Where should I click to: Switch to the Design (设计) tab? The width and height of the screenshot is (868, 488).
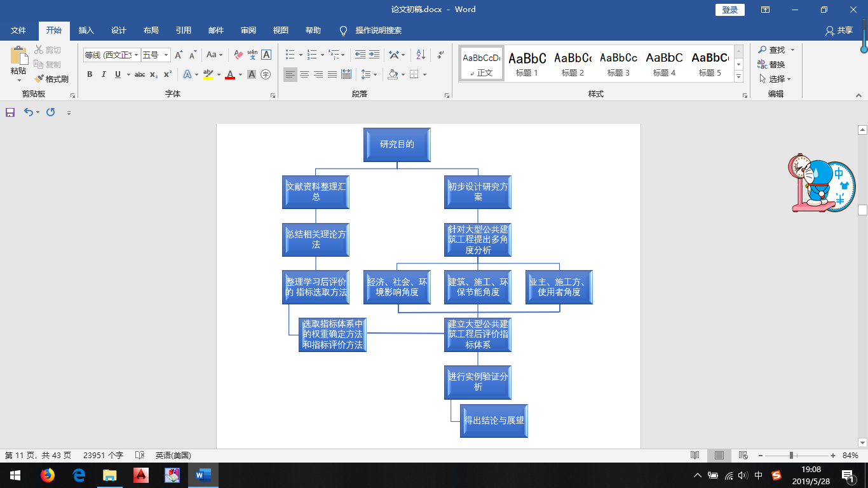(119, 30)
